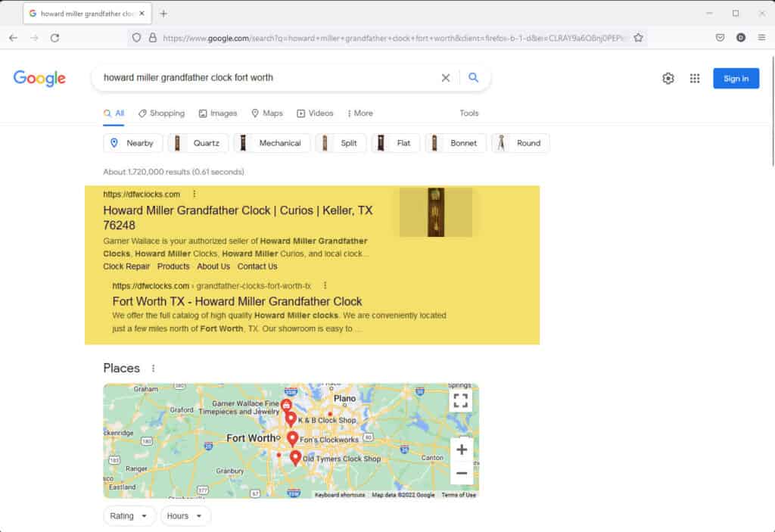Open the map Terms of Use link

(459, 494)
